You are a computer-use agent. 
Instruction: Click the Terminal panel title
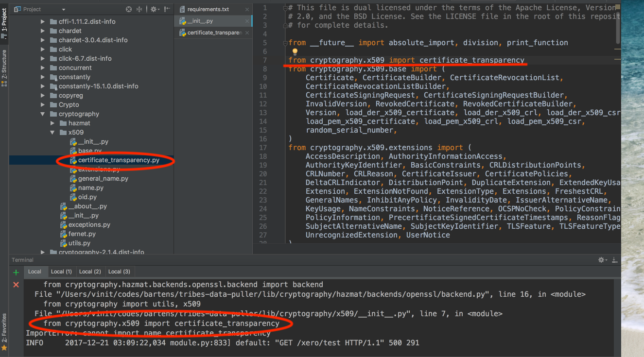click(22, 260)
